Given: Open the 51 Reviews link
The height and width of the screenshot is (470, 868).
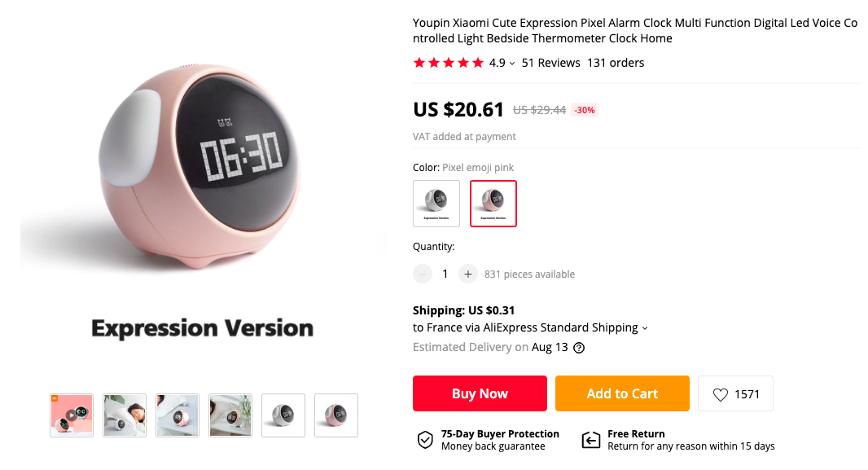Looking at the screenshot, I should click(551, 63).
